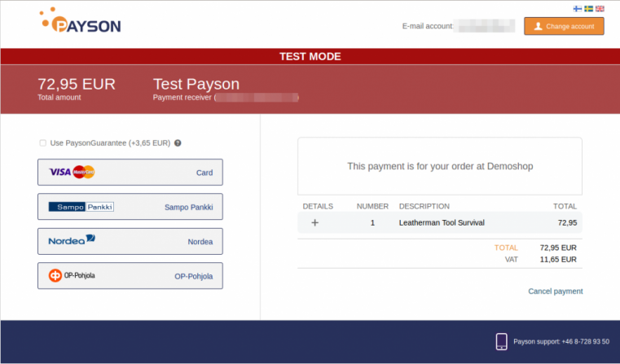Click the VAT amount 11,65 EUR
Screen dimensions: 620x364
[x=558, y=260]
